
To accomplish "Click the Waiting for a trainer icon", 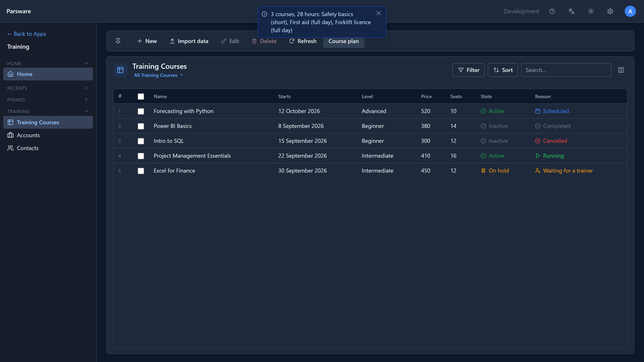I will click(x=538, y=171).
